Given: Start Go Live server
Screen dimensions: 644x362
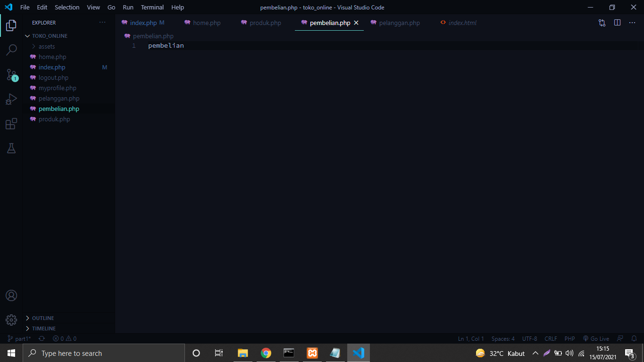Looking at the screenshot, I should 596,339.
